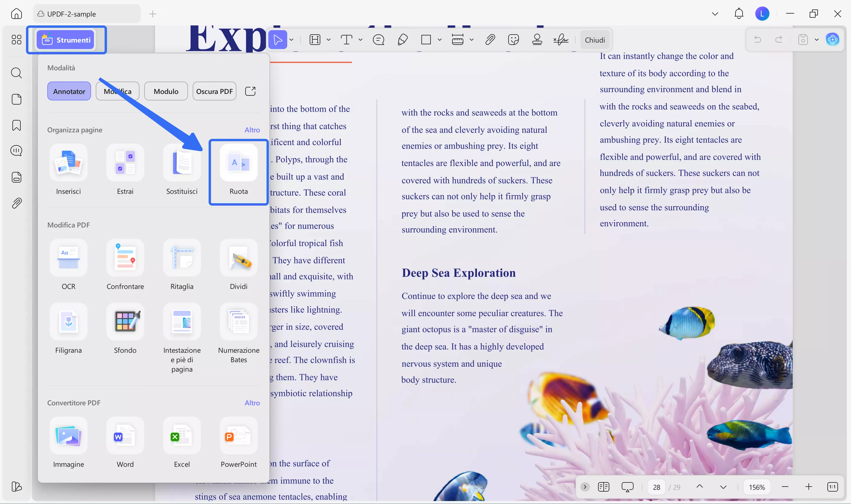Expand the shape tool options chevron
The width and height of the screenshot is (851, 504).
click(x=439, y=40)
